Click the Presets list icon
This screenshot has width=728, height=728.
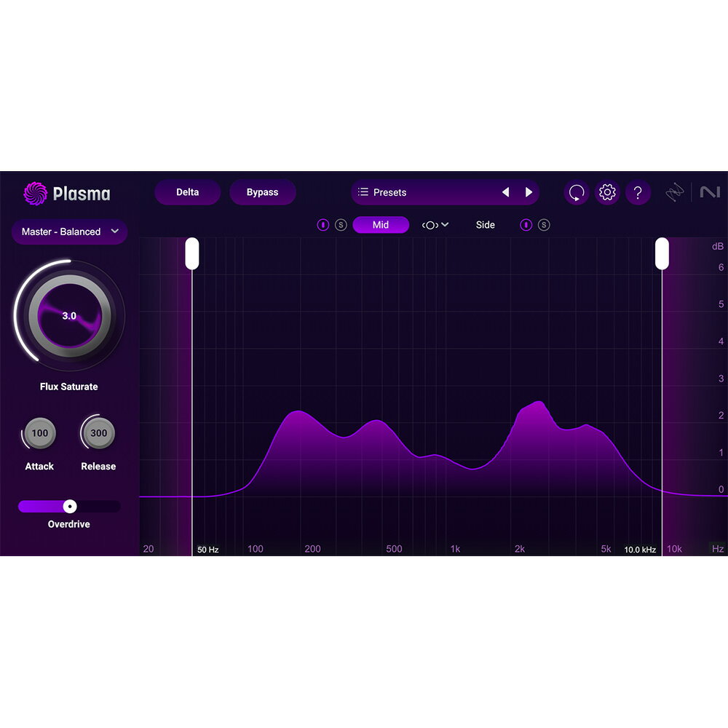coord(364,192)
